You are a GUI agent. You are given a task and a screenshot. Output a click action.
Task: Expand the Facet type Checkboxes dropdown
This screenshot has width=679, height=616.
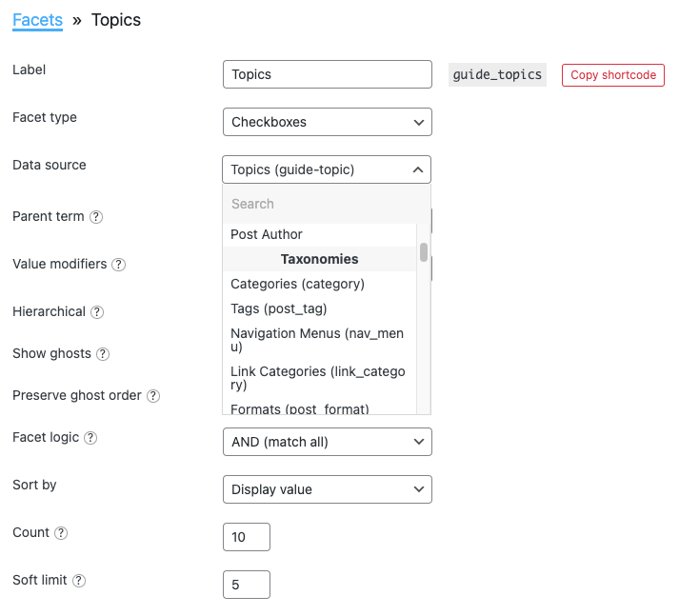click(x=328, y=122)
